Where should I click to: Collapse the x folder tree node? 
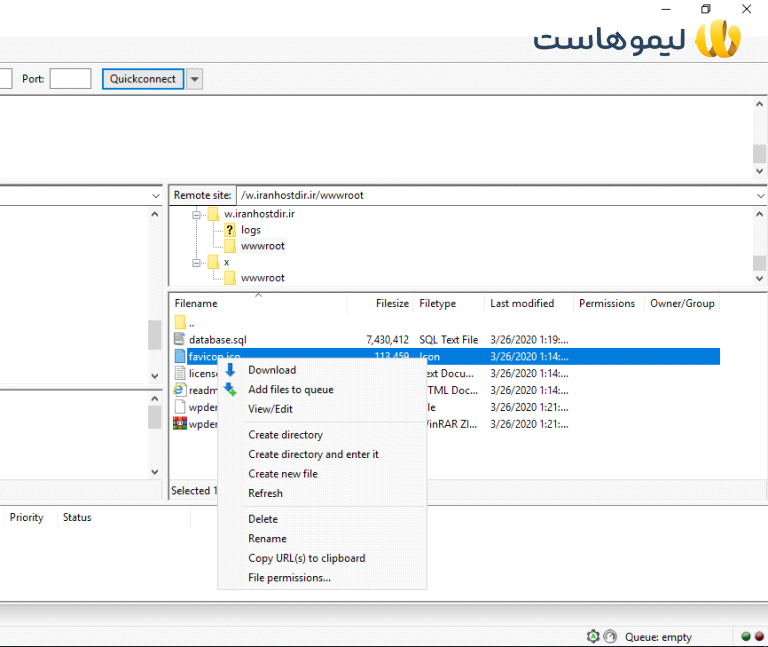(196, 263)
